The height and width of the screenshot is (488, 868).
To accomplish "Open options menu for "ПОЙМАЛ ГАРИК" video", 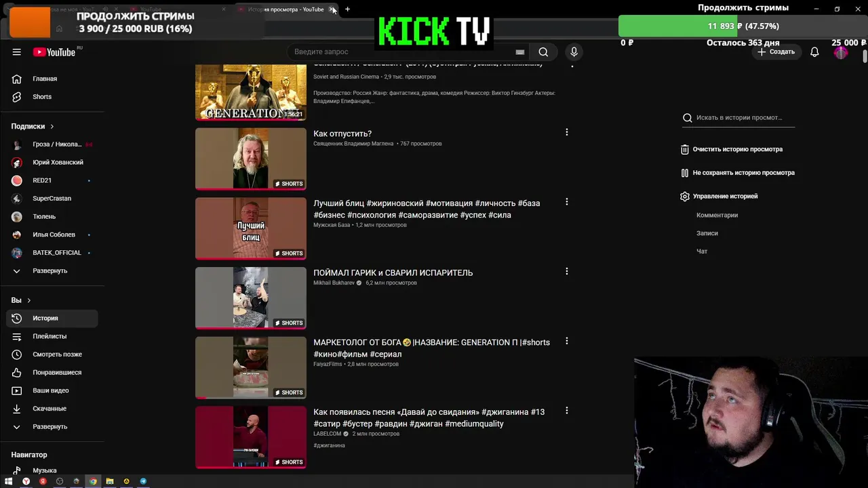I will coord(567,271).
